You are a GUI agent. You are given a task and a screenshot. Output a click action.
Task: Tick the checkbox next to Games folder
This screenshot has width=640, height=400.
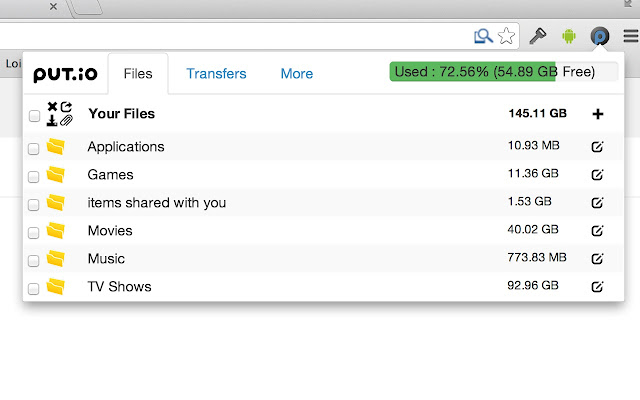[33, 177]
